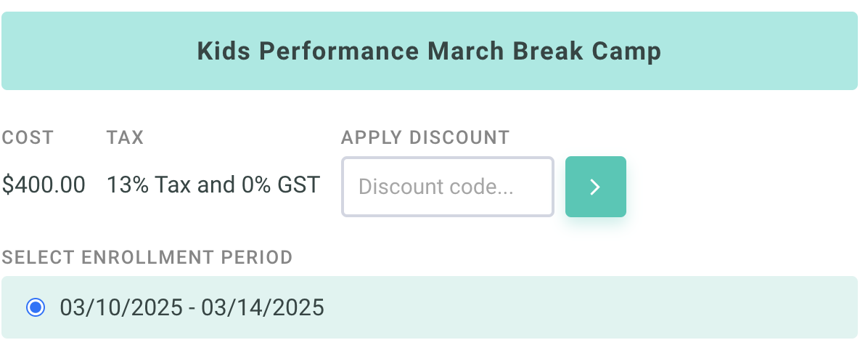This screenshot has height=340, width=868.
Task: Click the 03/14/2025 end date text
Action: [263, 307]
